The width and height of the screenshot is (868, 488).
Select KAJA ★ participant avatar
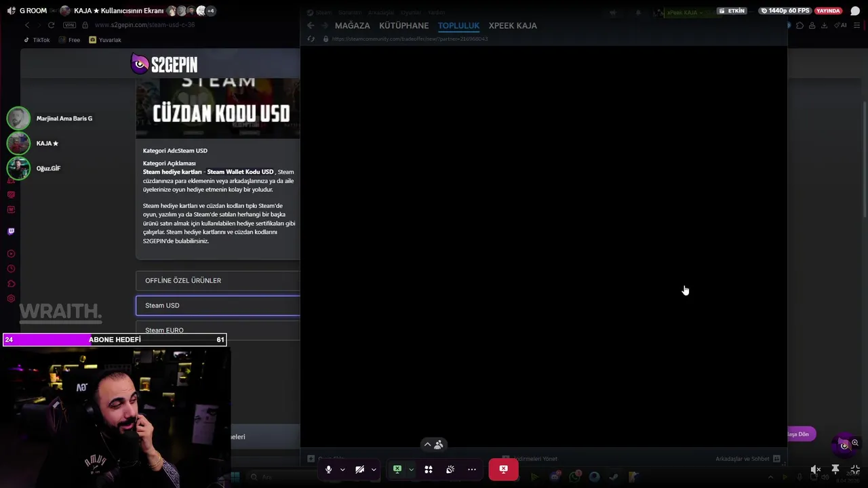coord(18,143)
